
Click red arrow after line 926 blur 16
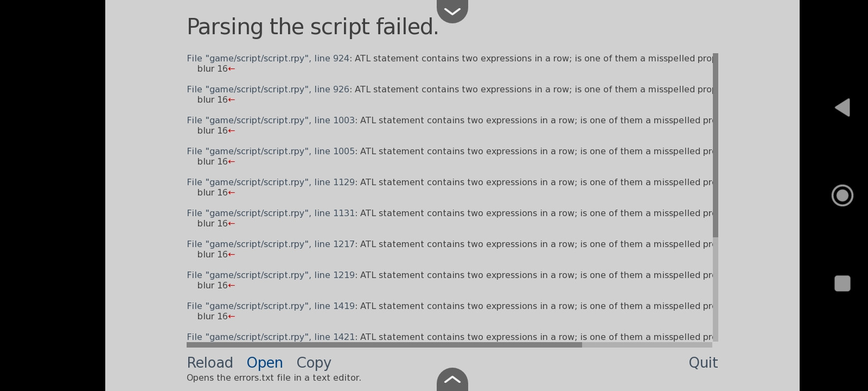(232, 100)
